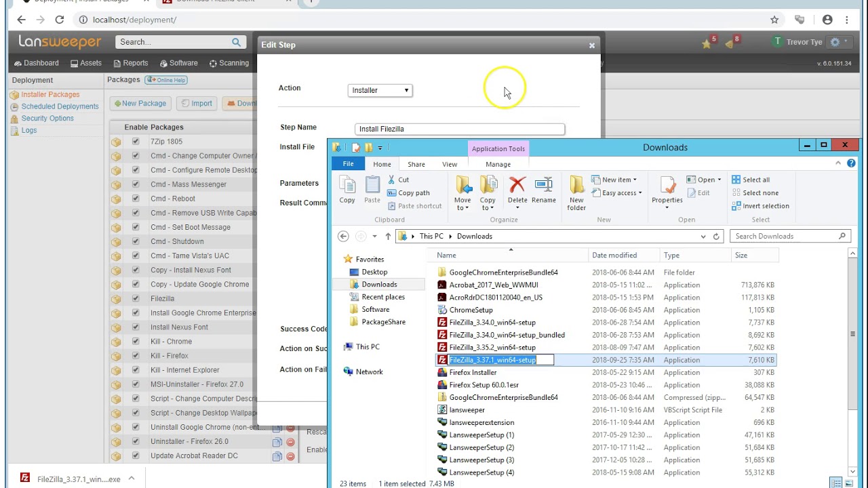Expand the New item dropdown
This screenshot has width=868, height=488.
635,180
